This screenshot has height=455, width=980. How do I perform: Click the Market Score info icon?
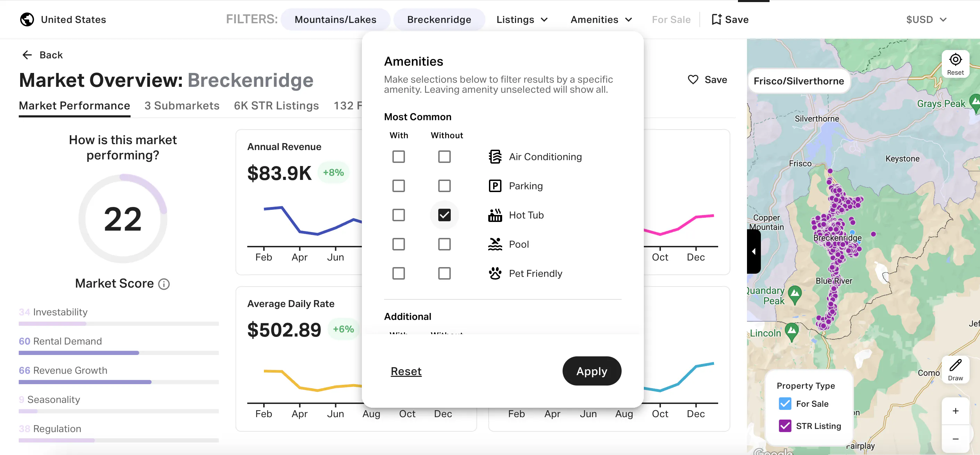164,284
